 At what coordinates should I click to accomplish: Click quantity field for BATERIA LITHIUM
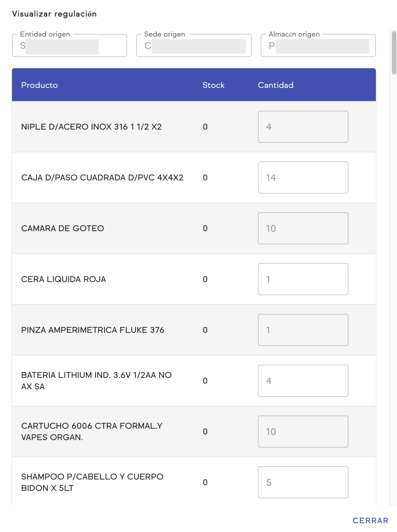(x=303, y=381)
